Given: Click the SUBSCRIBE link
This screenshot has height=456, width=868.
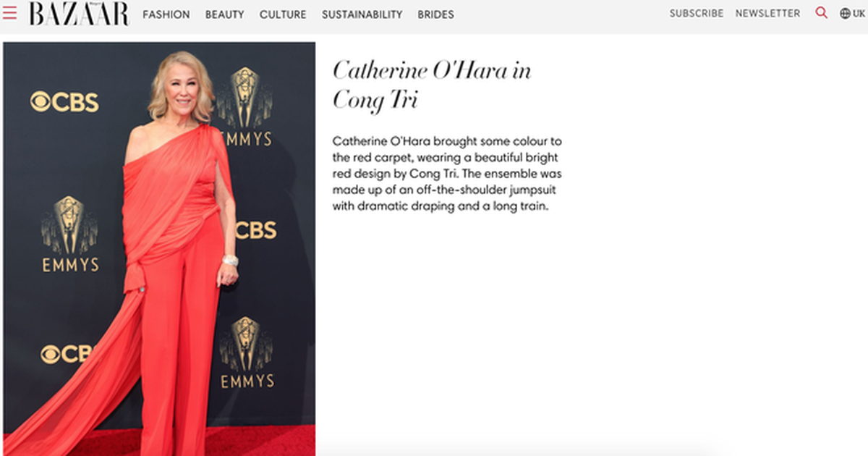Looking at the screenshot, I should (697, 13).
